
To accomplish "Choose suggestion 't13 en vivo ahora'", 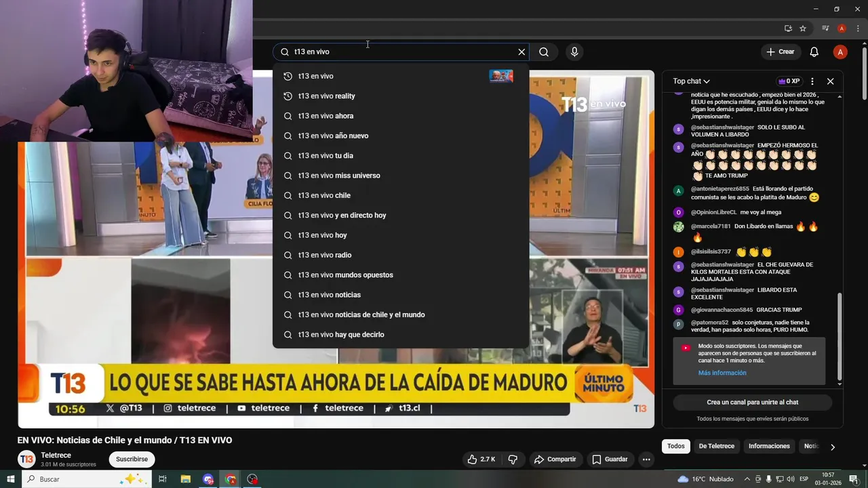I will 401,116.
